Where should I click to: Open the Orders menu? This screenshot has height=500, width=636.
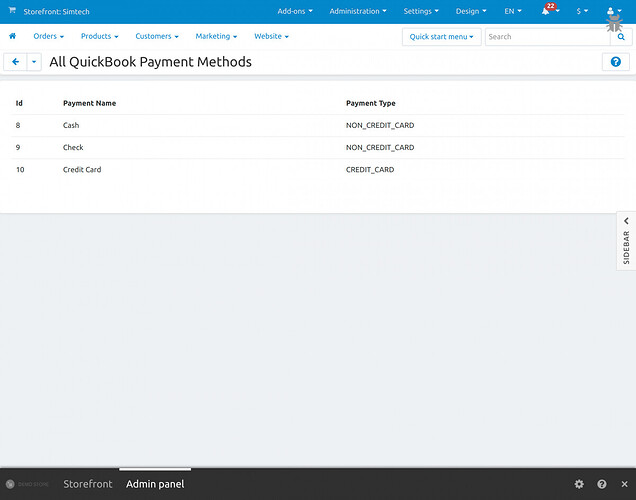(x=48, y=36)
